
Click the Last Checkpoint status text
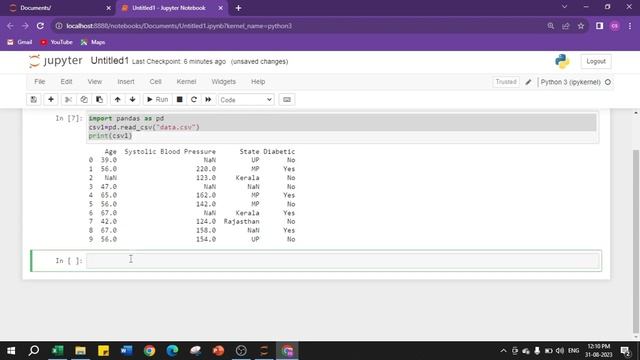179,62
